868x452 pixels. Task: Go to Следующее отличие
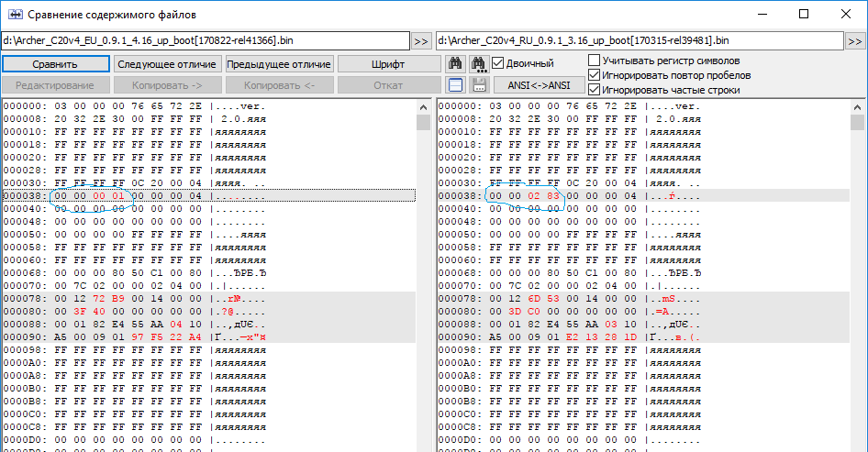(167, 64)
